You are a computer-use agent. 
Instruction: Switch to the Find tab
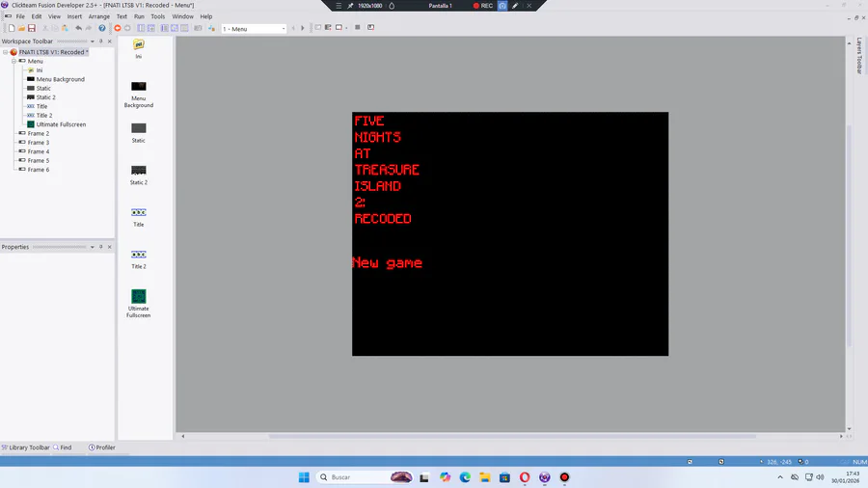pos(62,447)
